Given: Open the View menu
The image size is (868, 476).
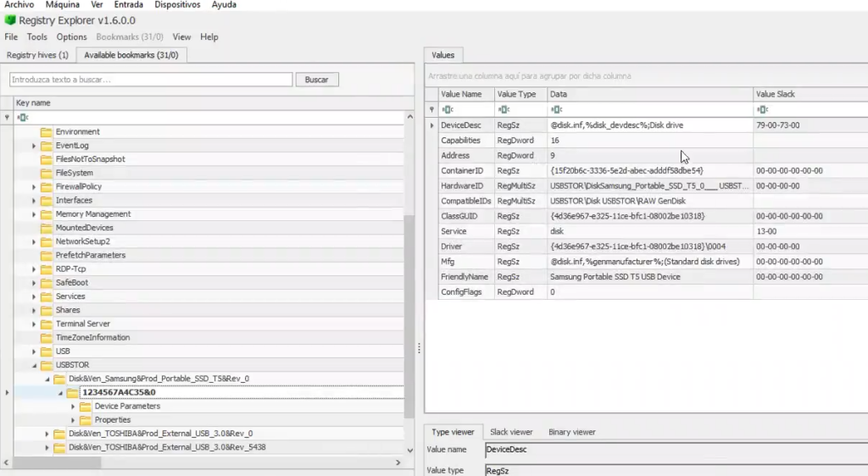Looking at the screenshot, I should [181, 37].
